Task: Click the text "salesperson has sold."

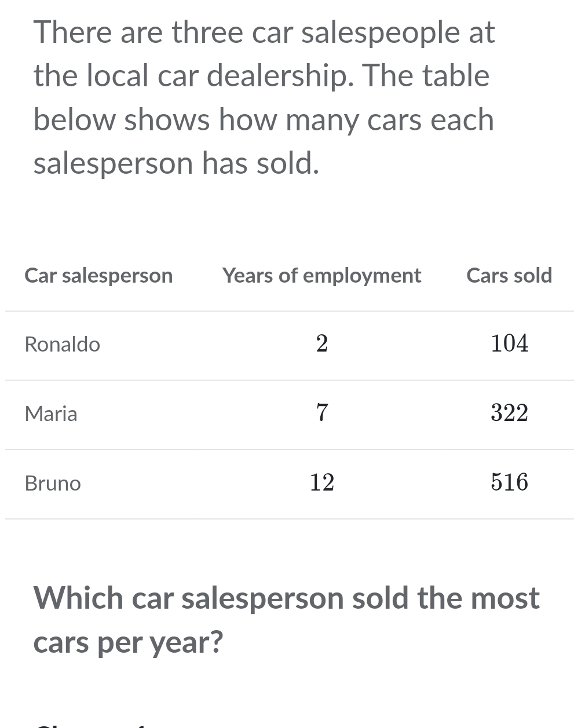Action: click(x=176, y=163)
